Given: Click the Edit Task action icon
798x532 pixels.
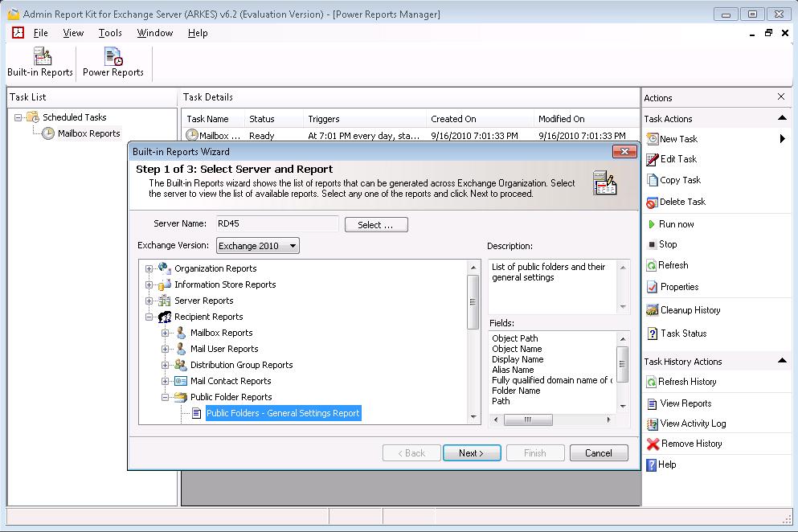Looking at the screenshot, I should click(x=653, y=159).
